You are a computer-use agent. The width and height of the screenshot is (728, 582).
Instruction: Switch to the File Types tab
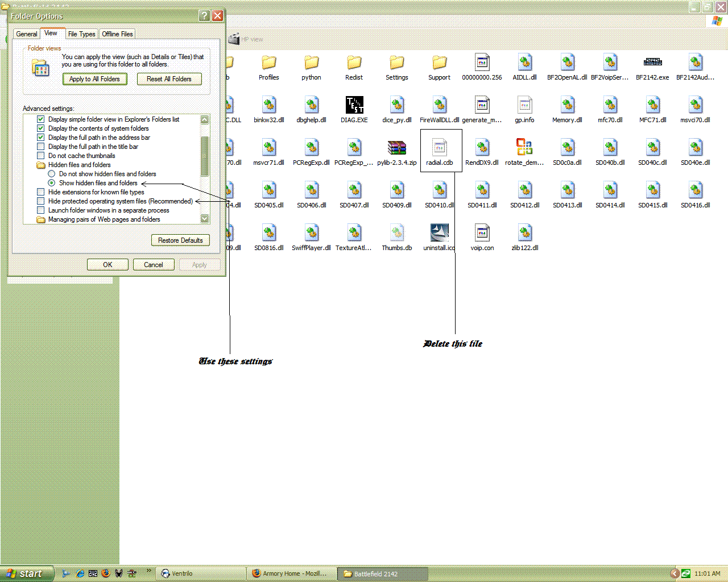81,34
